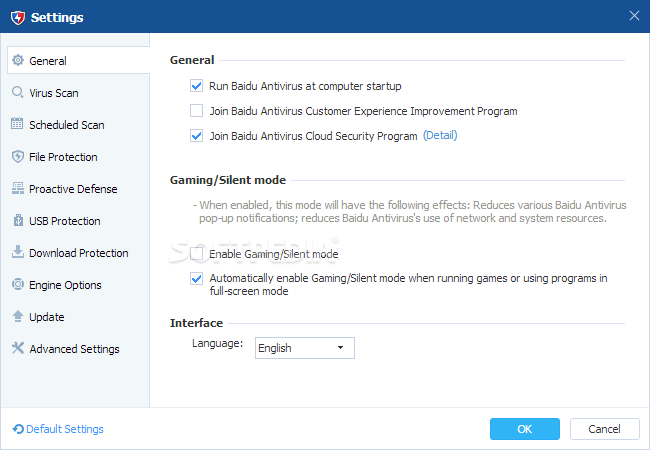Open the Virus Scan settings section
Screen dimensions: 650x450
[x=53, y=93]
